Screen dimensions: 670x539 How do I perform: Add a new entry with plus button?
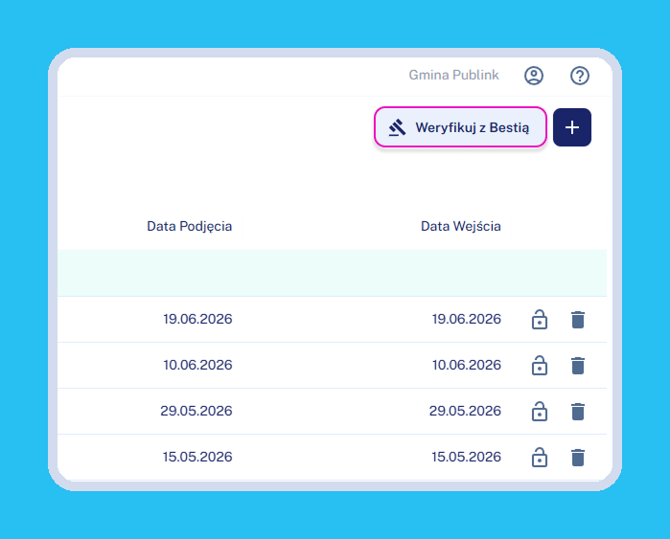click(572, 127)
